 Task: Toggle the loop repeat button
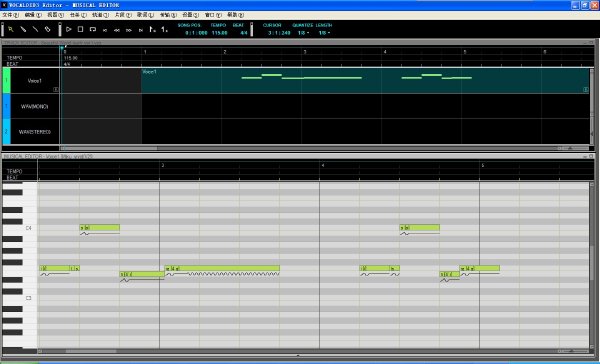click(x=93, y=29)
